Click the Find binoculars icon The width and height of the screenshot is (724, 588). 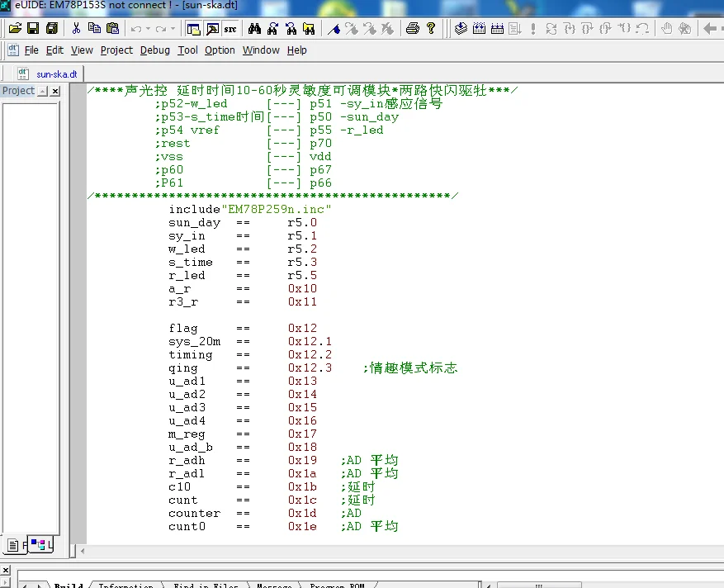[x=254, y=28]
